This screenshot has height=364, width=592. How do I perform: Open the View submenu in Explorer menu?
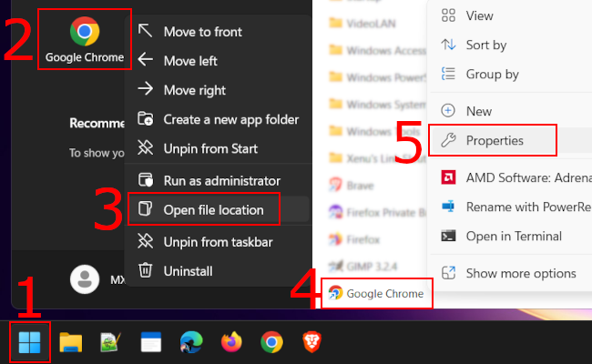pyautogui.click(x=511, y=15)
